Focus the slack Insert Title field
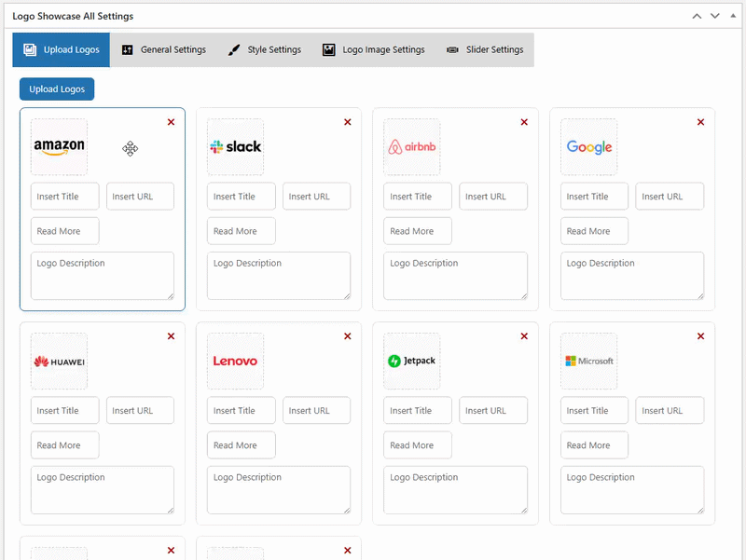The image size is (746, 560). pyautogui.click(x=242, y=197)
